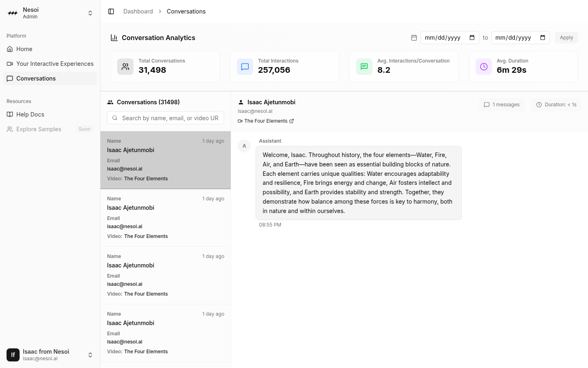This screenshot has height=368, width=588.
Task: Open the start date calendar picker
Action: point(472,38)
